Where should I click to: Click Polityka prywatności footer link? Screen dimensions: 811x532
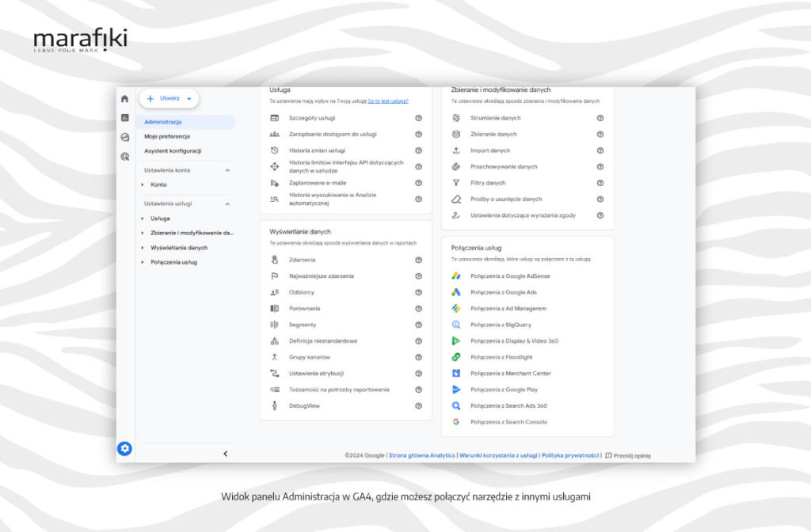click(x=570, y=455)
